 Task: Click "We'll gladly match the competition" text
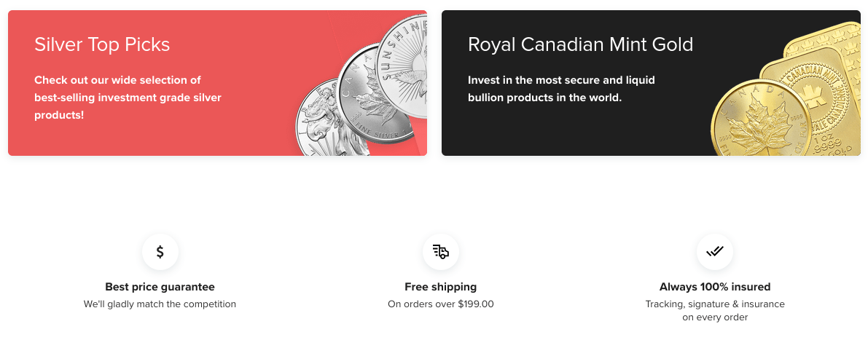point(160,304)
